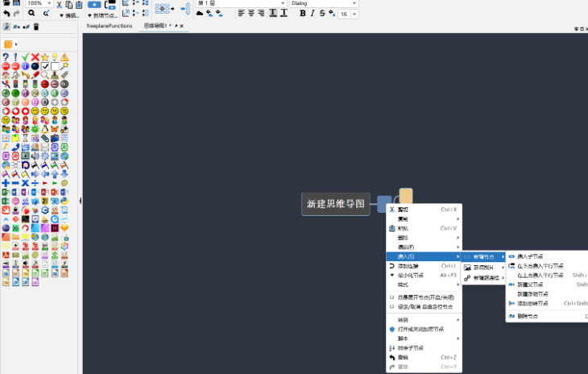This screenshot has height=374, width=588.
Task: Click the lightbulb idea icon
Action: [x=54, y=57]
